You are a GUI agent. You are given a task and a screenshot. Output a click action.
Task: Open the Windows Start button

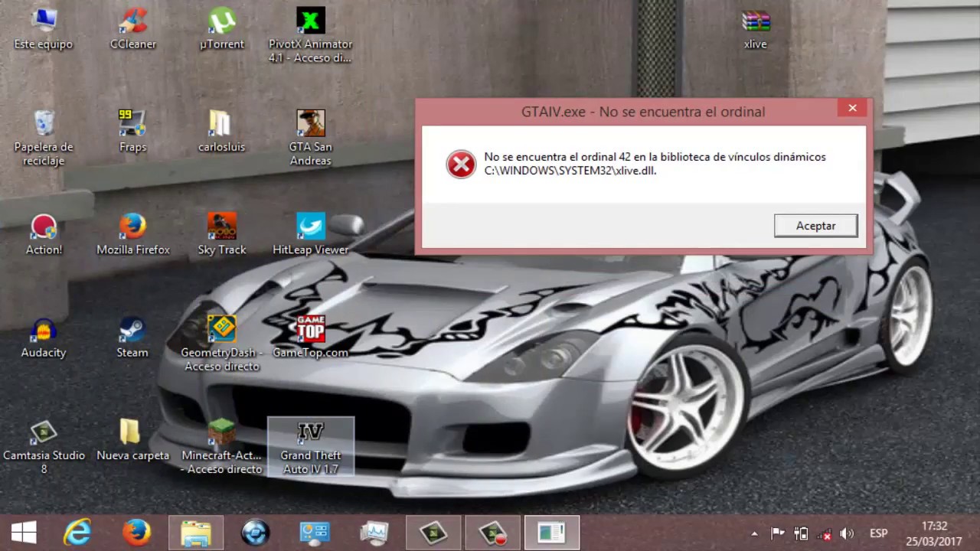[x=24, y=532]
